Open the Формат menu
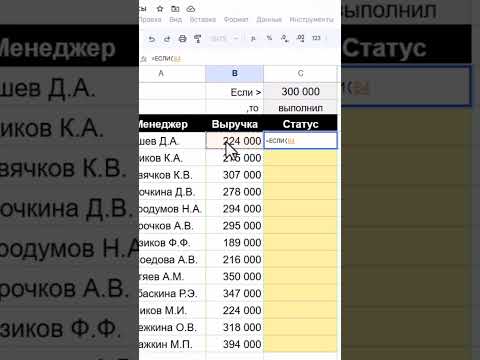Image resolution: width=480 pixels, height=360 pixels. point(236,20)
